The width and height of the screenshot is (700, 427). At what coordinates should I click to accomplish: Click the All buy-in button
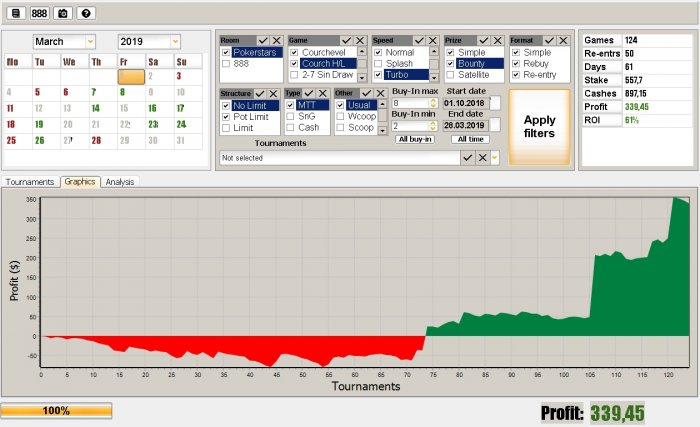415,139
